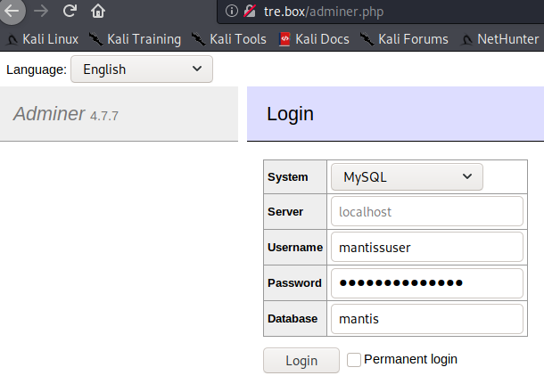Show site information icon in address bar

click(x=231, y=12)
